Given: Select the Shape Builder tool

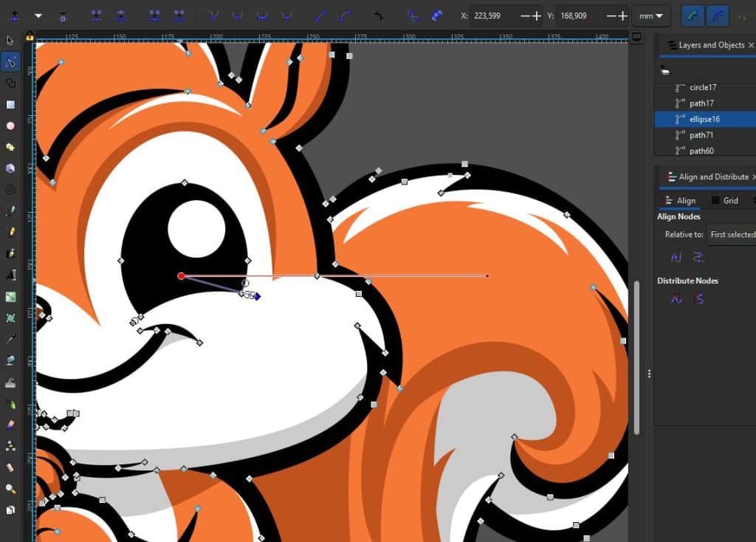Looking at the screenshot, I should (x=10, y=83).
